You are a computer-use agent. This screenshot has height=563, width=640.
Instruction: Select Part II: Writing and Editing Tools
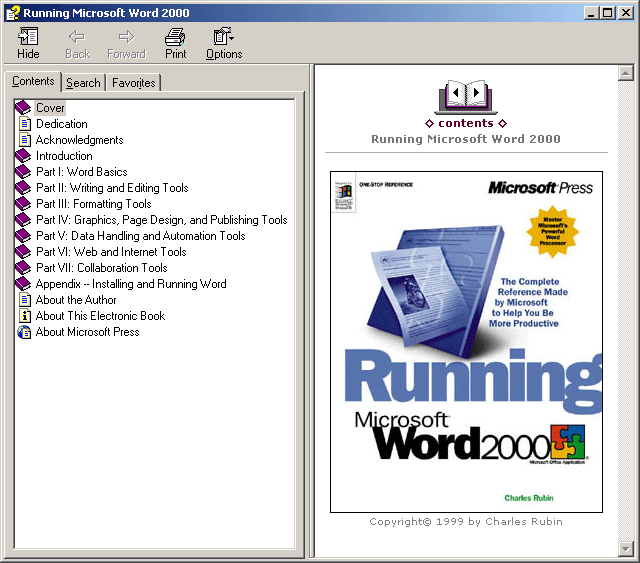(x=112, y=187)
